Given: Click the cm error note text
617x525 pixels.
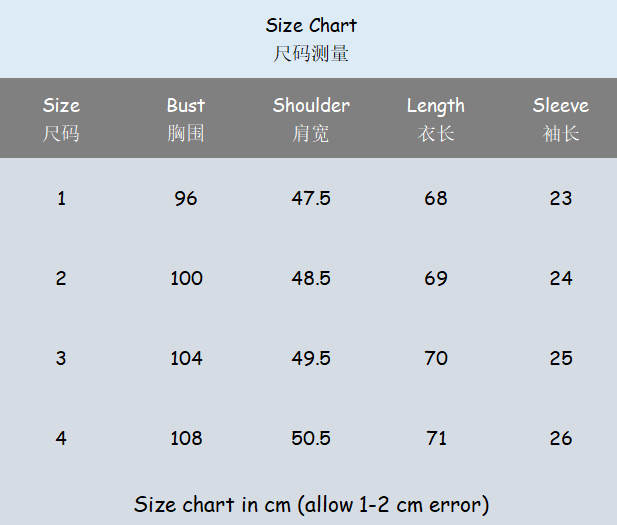Looking at the screenshot, I should 311,504.
